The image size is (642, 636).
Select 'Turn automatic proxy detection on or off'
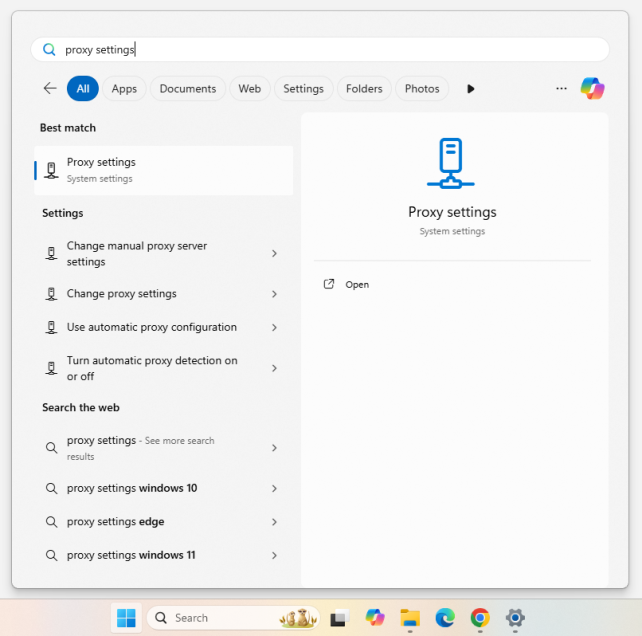(152, 368)
